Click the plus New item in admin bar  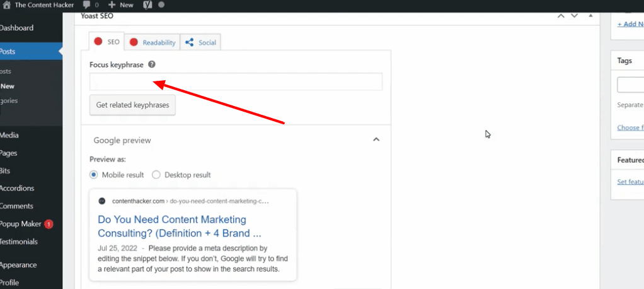(x=121, y=5)
